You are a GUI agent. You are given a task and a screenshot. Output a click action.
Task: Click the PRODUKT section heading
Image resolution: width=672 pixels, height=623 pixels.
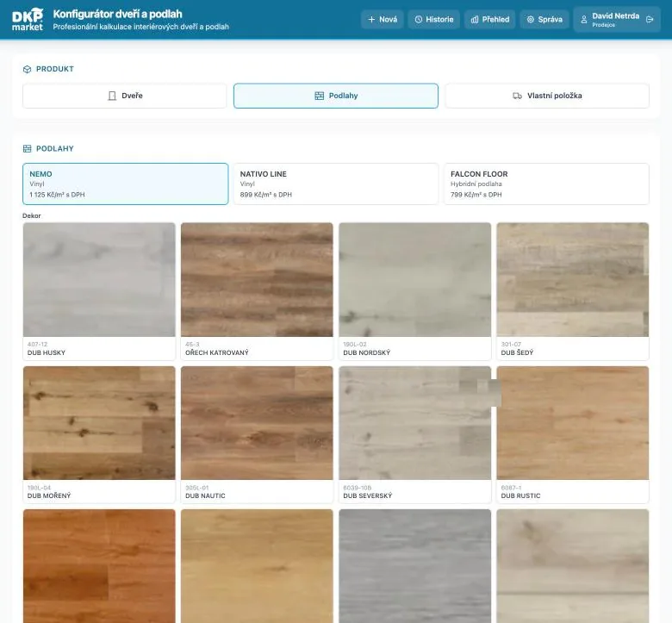click(55, 69)
